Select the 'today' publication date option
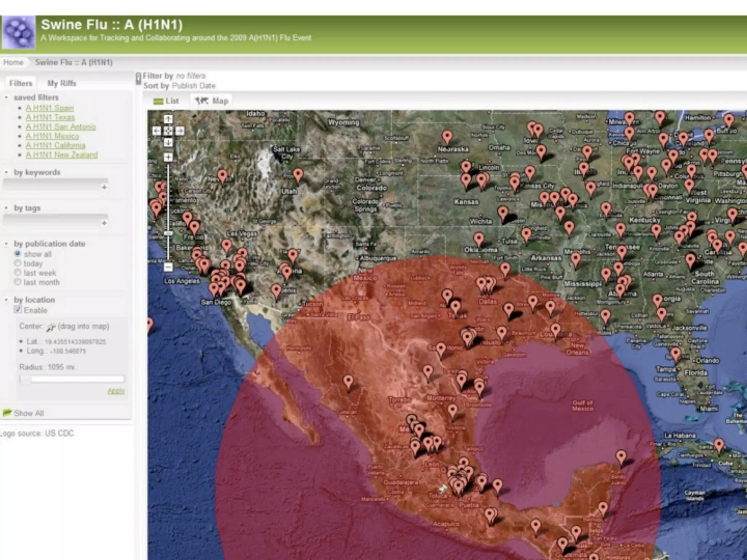 [x=18, y=263]
